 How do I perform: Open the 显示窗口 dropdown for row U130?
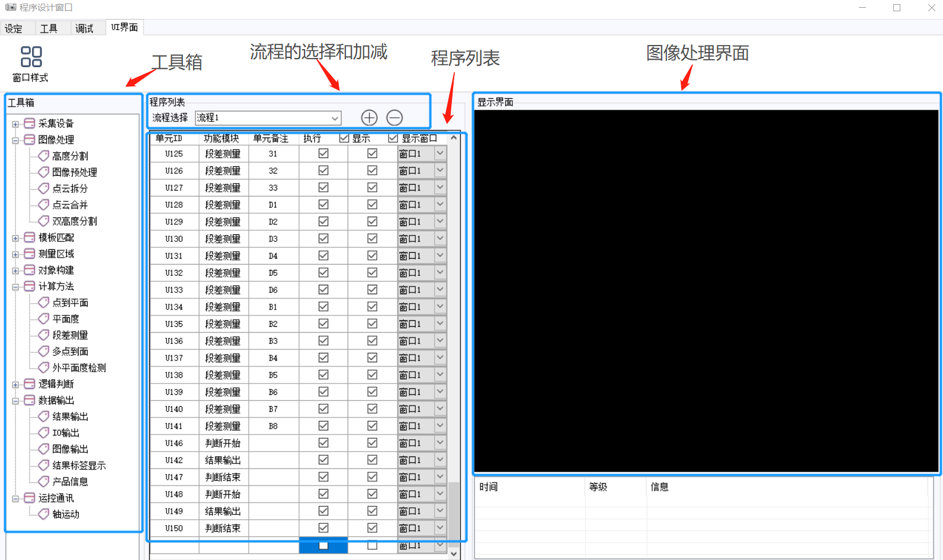click(440, 239)
